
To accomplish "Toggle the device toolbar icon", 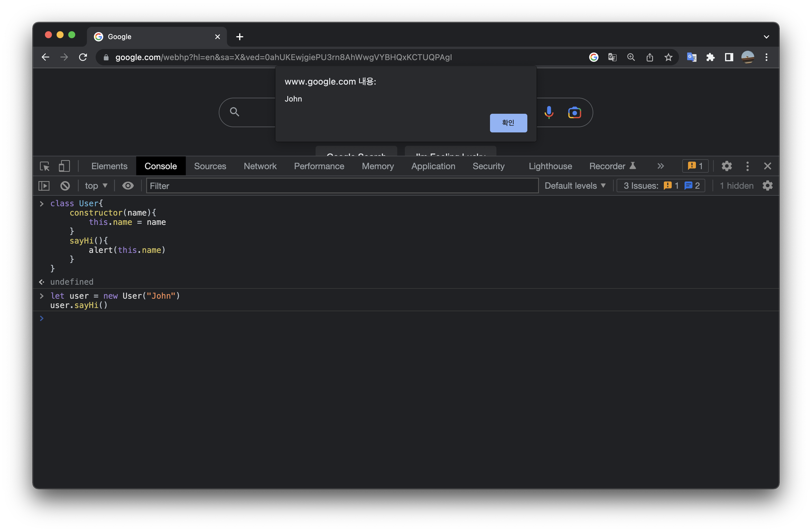I will tap(64, 166).
